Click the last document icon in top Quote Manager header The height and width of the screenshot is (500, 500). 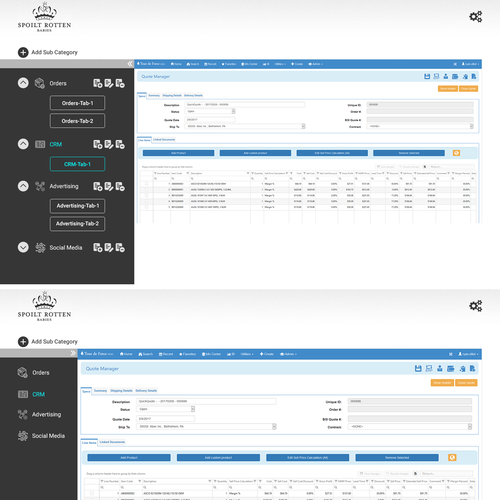[474, 76]
